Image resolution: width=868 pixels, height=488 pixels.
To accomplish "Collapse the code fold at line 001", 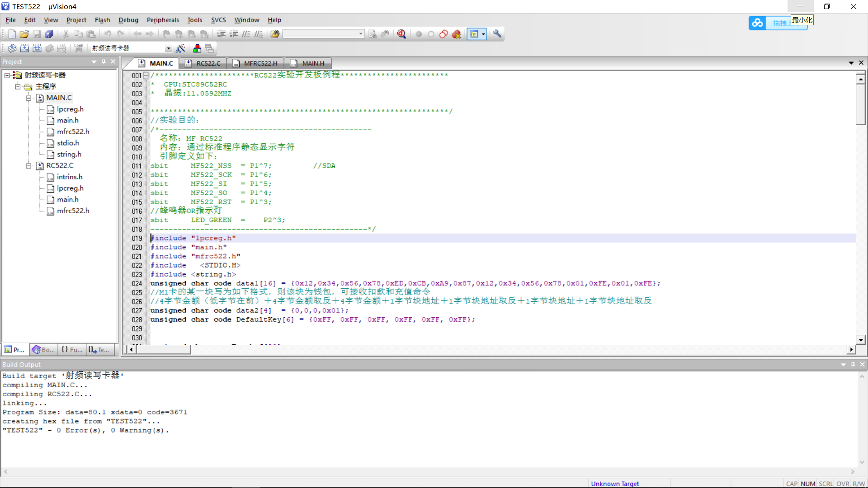I will coord(146,75).
